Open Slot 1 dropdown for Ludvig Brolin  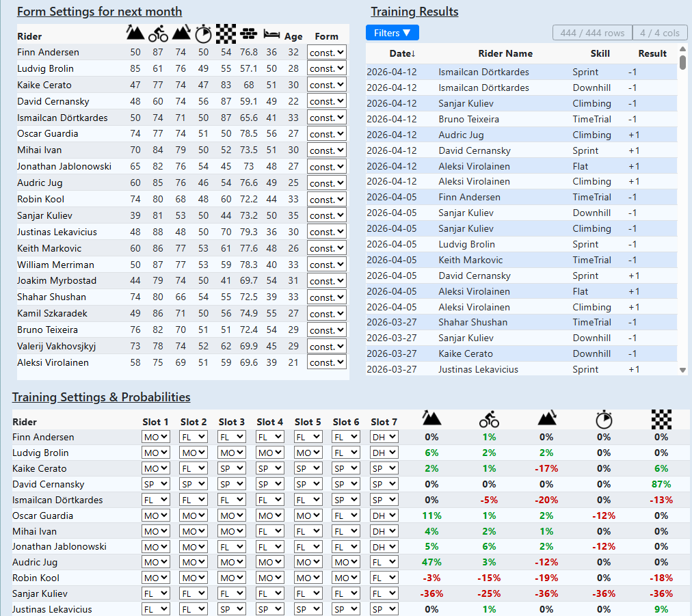tap(155, 453)
